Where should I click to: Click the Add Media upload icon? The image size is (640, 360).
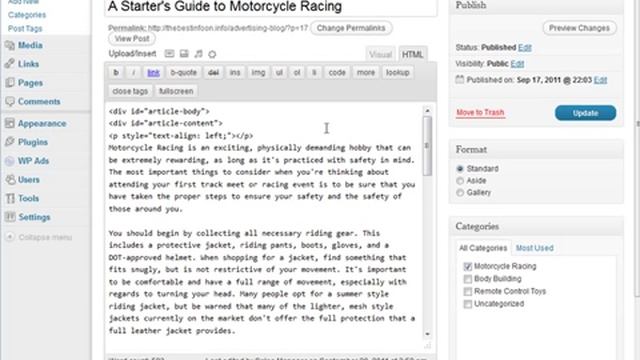click(x=212, y=54)
